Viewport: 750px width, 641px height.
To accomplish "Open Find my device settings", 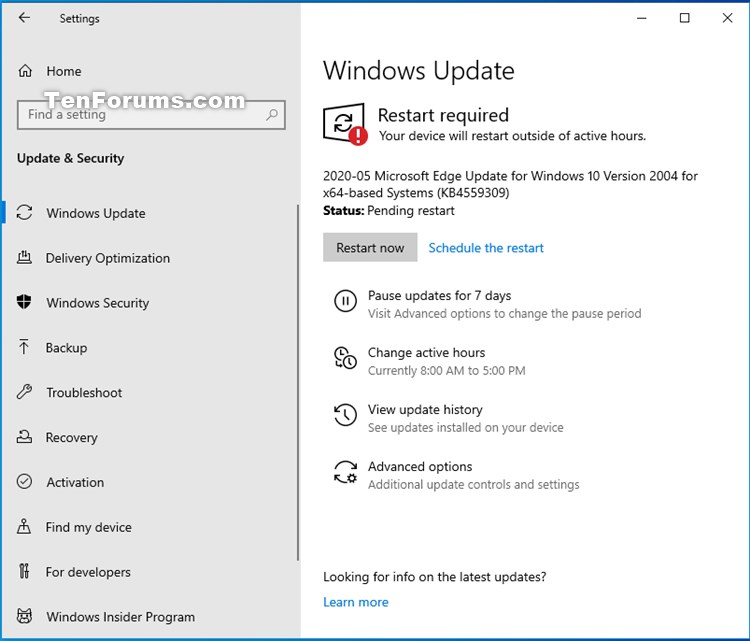I will 88,527.
